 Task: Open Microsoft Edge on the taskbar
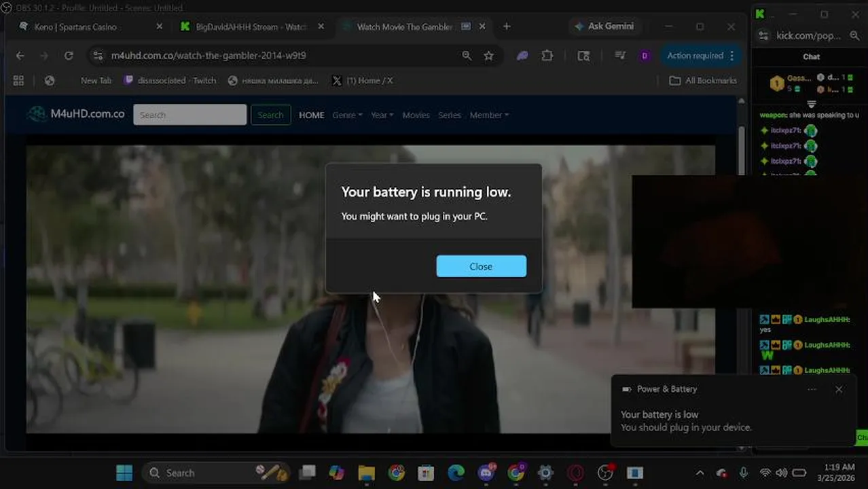(456, 473)
